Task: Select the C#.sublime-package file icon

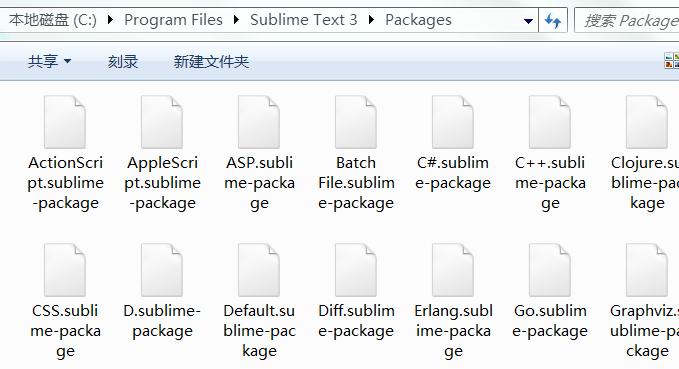Action: [453, 122]
